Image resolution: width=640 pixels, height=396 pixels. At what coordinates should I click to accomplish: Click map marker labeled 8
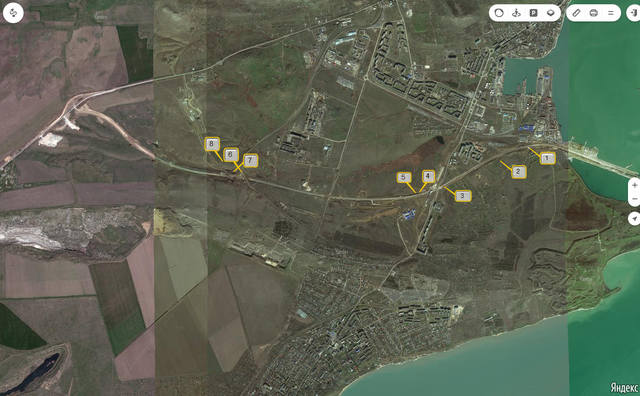212,144
